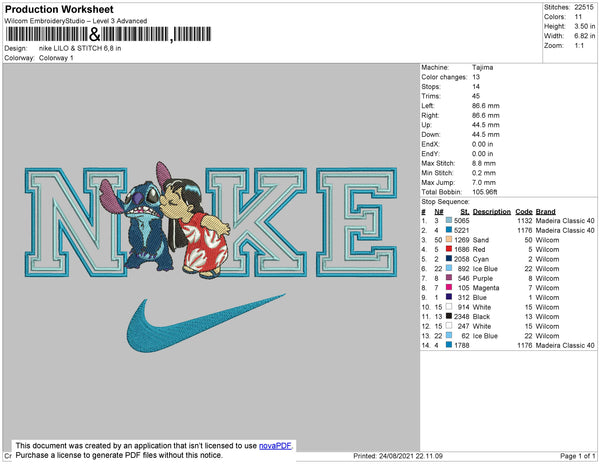Select the Zoom value 1:1
The height and width of the screenshot is (464, 600).
[x=579, y=46]
